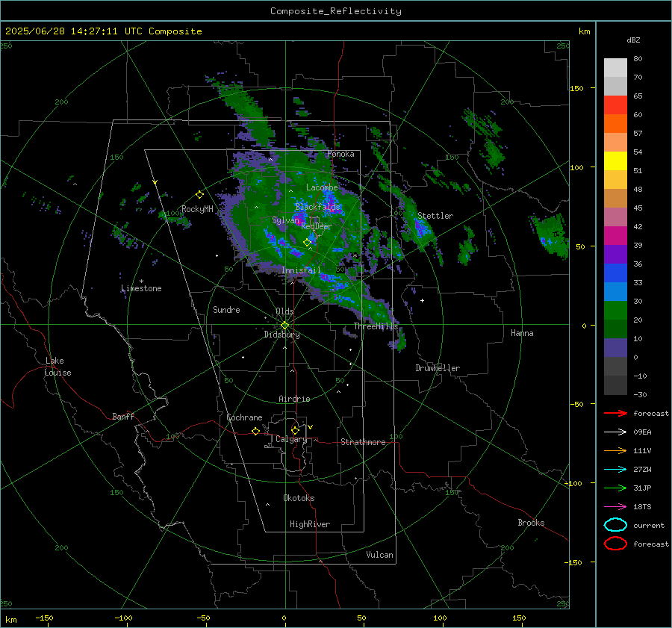Click the Blackfalds town label
The width and height of the screenshot is (672, 628).
coord(317,207)
